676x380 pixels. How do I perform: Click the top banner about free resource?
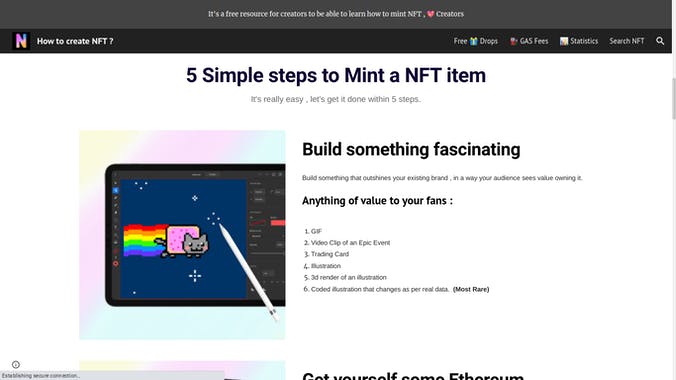click(336, 14)
